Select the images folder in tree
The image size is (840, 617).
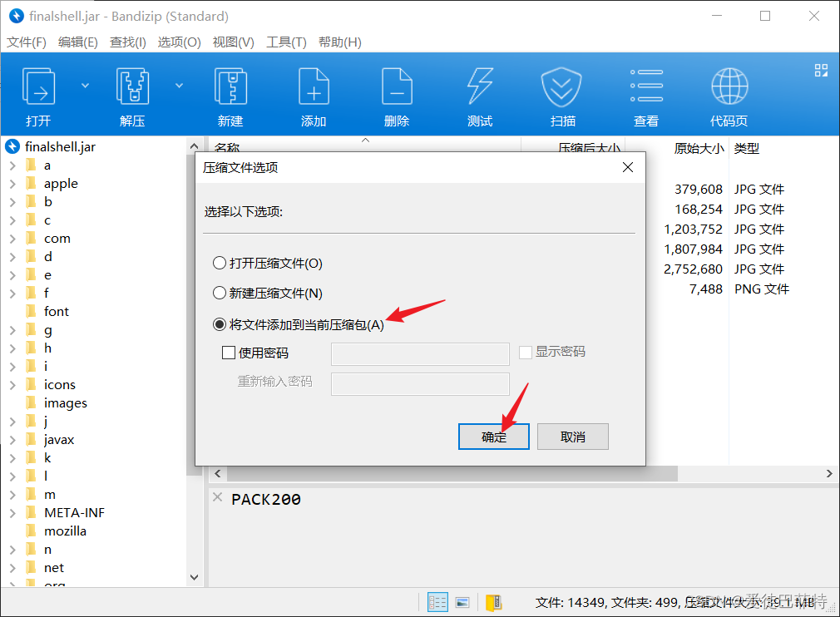(66, 402)
